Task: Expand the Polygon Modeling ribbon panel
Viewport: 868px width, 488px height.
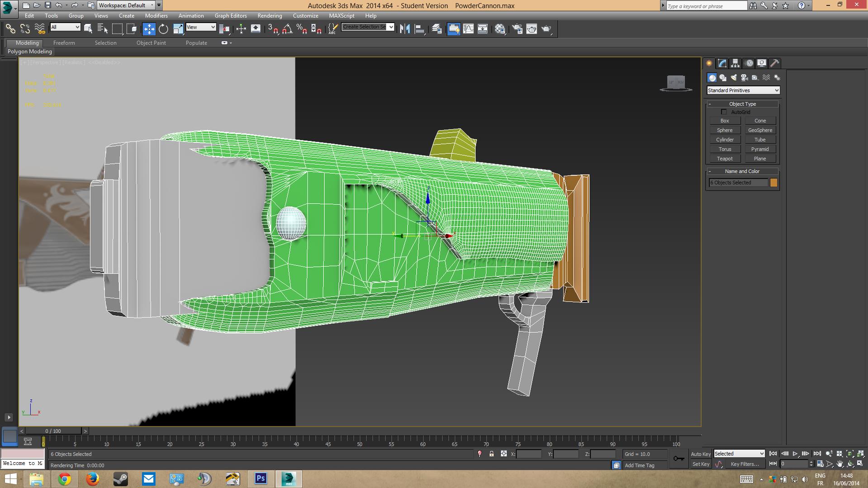Action: pos(30,52)
